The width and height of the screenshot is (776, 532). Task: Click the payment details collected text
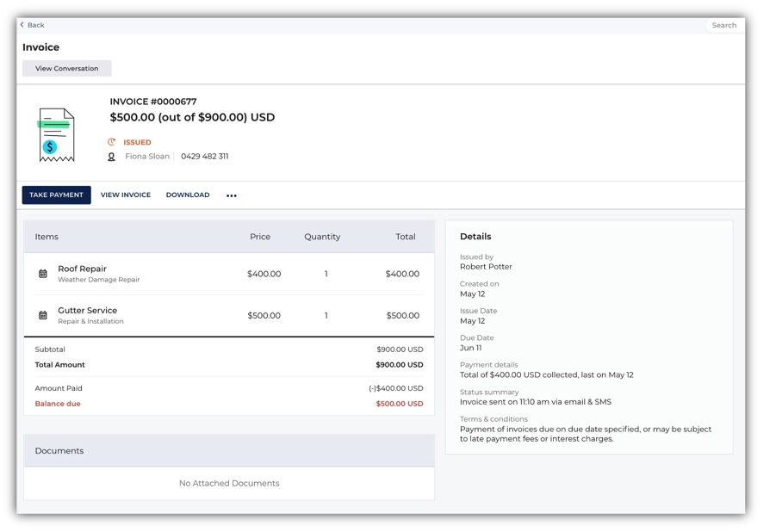coord(546,374)
